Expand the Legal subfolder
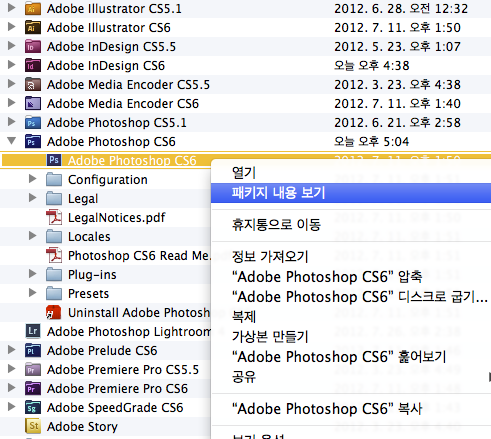The image size is (491, 439). coord(32,197)
